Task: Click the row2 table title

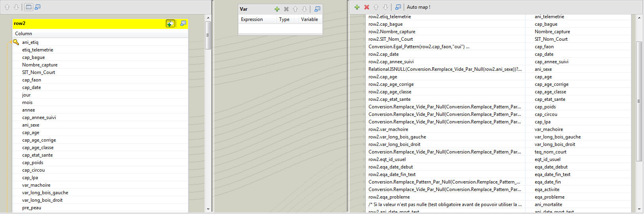Action: pos(20,23)
